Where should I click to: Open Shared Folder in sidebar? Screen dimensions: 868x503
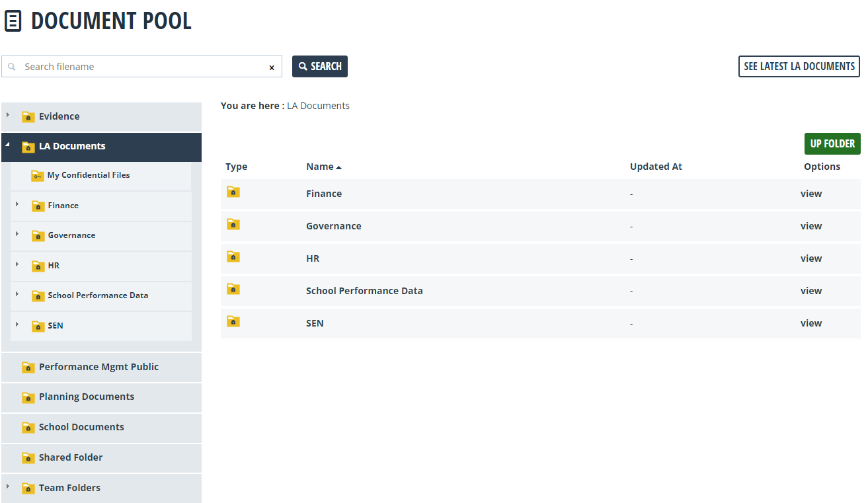[101, 458]
